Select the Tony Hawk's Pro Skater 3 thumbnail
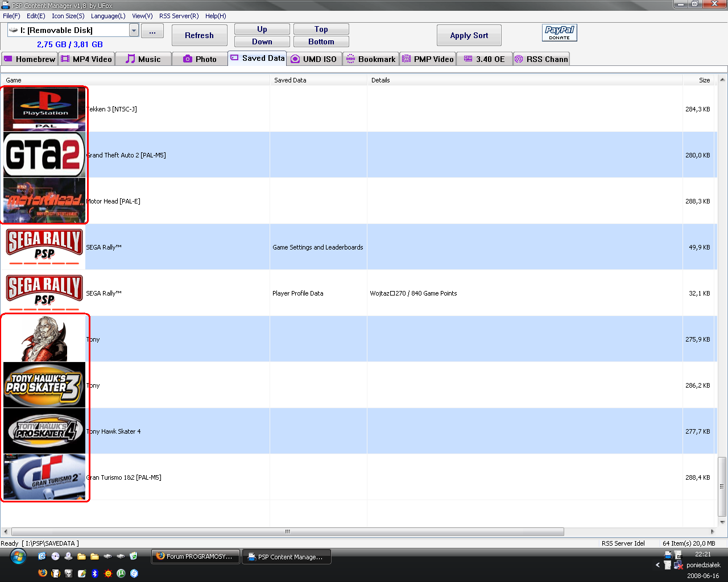The image size is (728, 582). [44, 385]
